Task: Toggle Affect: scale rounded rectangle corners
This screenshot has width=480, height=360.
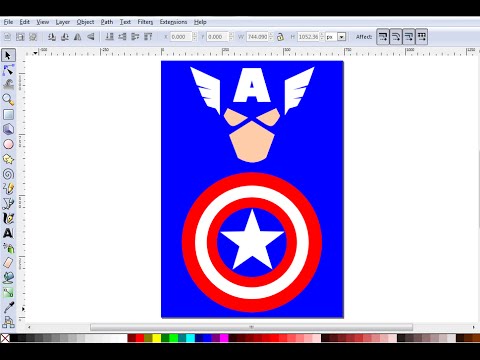Action: click(x=396, y=37)
